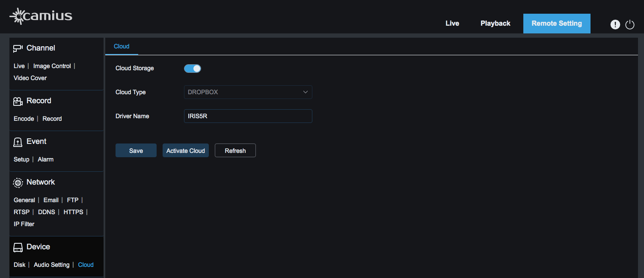Click the Camius logo icon
The width and height of the screenshot is (644, 278).
point(18,16)
